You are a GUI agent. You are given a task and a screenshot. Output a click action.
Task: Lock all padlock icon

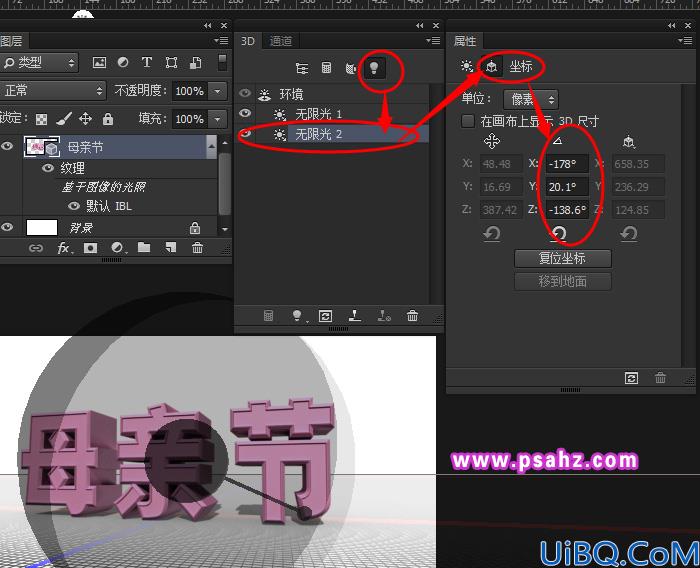[108, 119]
